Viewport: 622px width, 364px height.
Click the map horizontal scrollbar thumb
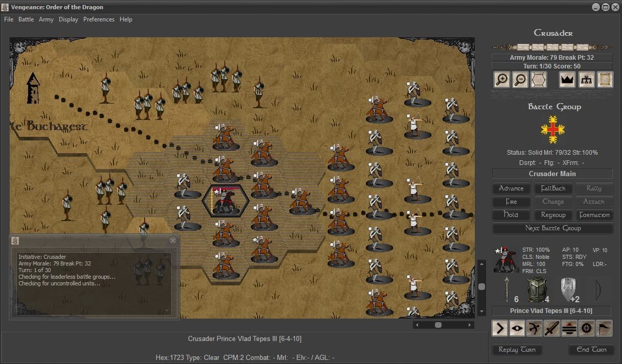(x=438, y=325)
